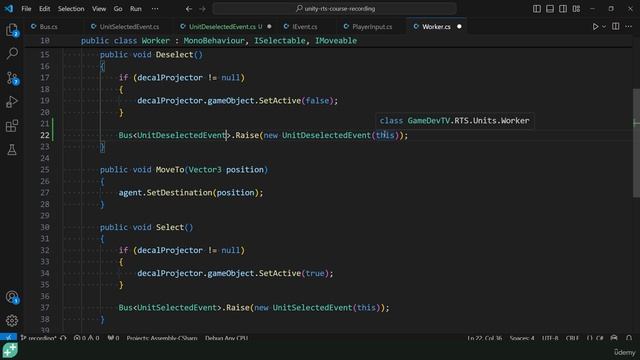The width and height of the screenshot is (640, 360).
Task: Select C# language mode indicator
Action: click(595, 338)
